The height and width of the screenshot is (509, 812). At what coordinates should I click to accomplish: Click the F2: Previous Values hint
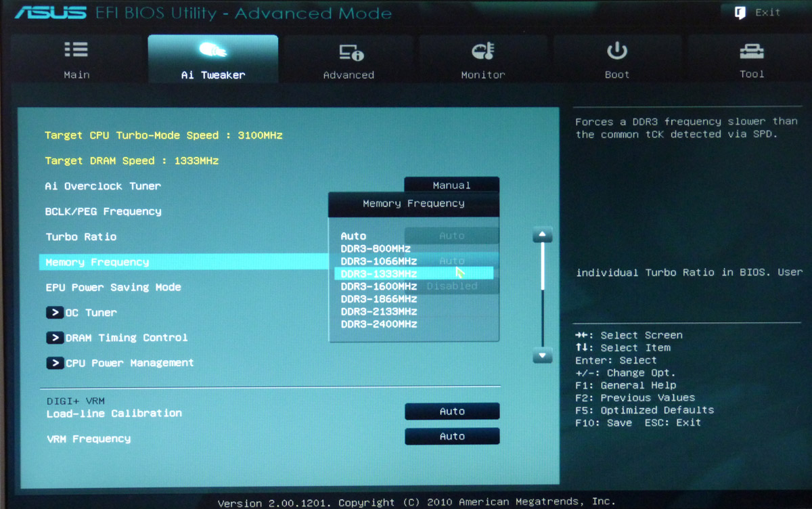635,398
